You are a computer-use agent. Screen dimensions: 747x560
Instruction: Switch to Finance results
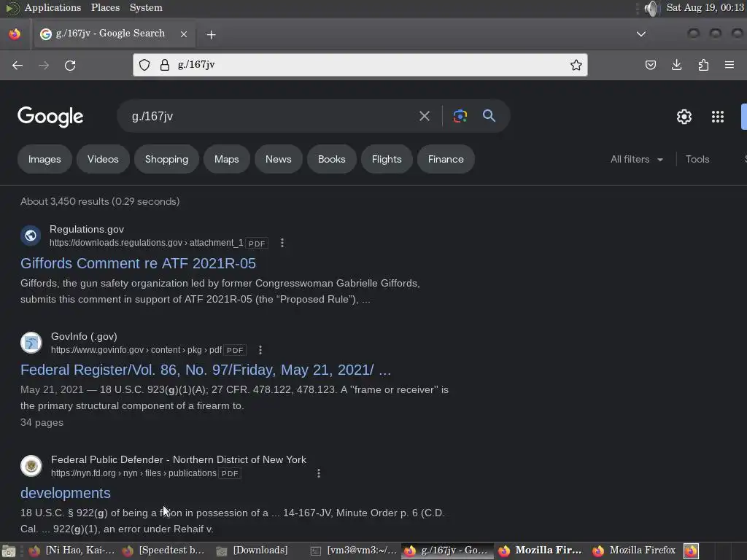click(x=446, y=159)
